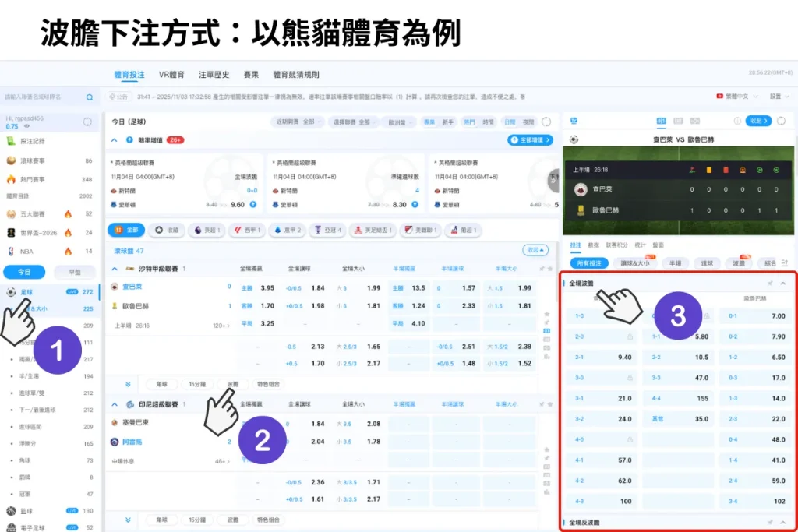798x532 pixels.
Task: Filter by 美職聯 chip
Action: coord(421,230)
